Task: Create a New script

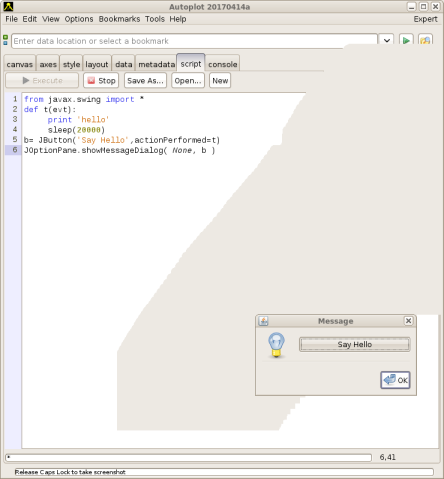Action: (x=220, y=80)
